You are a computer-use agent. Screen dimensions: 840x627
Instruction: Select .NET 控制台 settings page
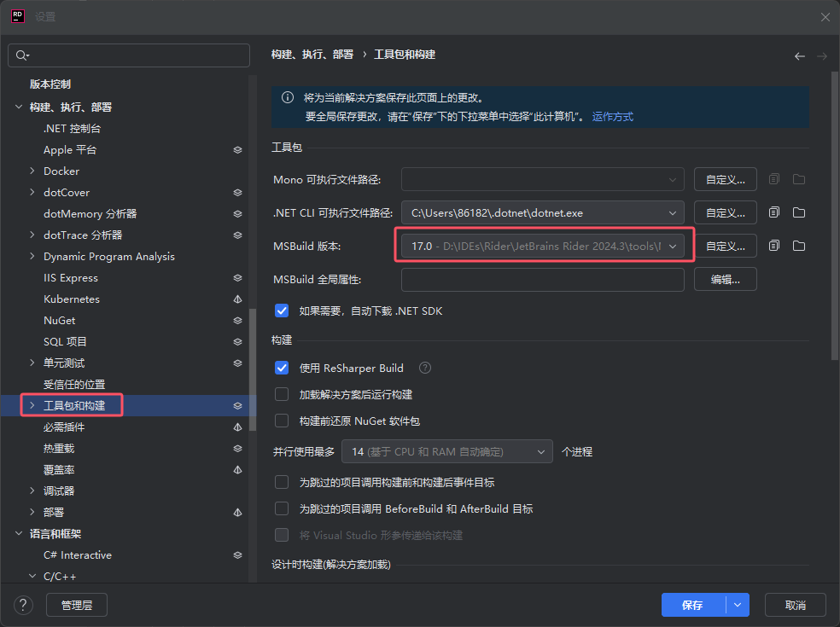click(x=72, y=129)
